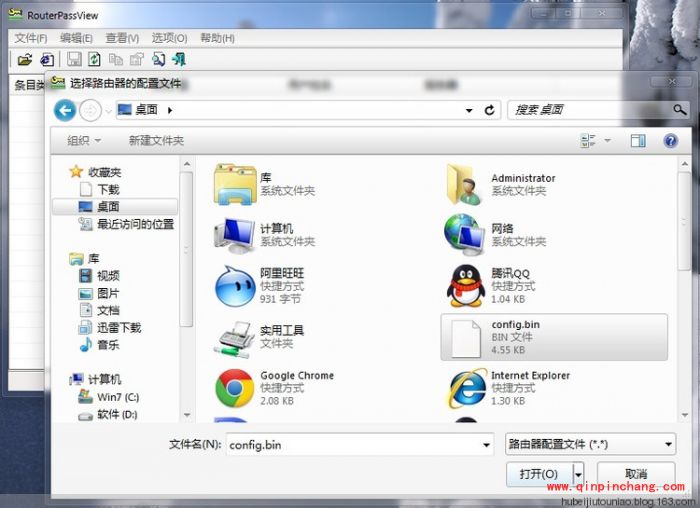Image resolution: width=700 pixels, height=508 pixels.
Task: Open the 帮助(H) menu
Action: [x=217, y=38]
